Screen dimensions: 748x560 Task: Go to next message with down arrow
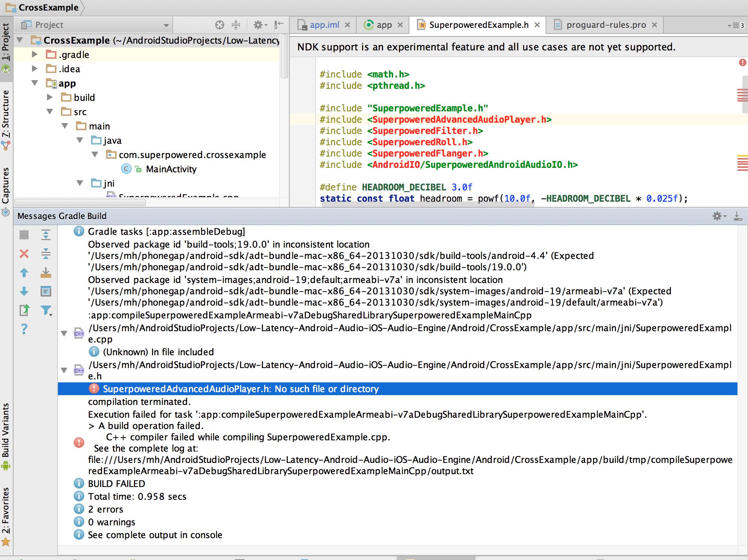point(24,291)
